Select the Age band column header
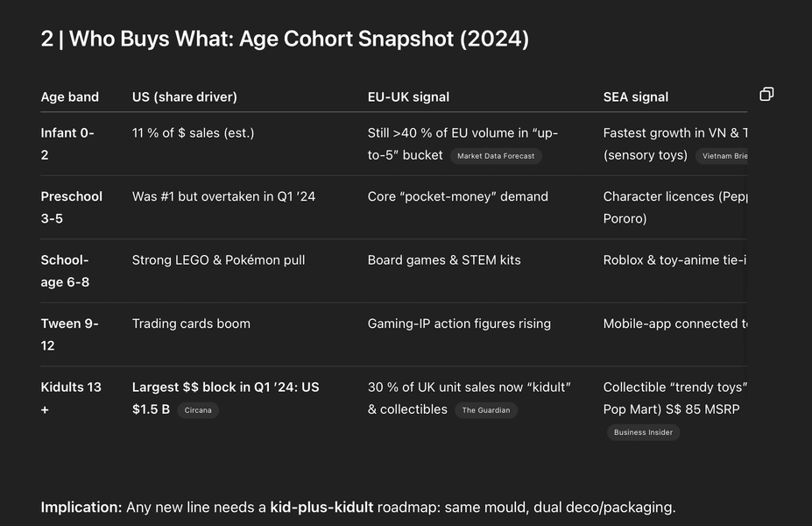 point(70,97)
